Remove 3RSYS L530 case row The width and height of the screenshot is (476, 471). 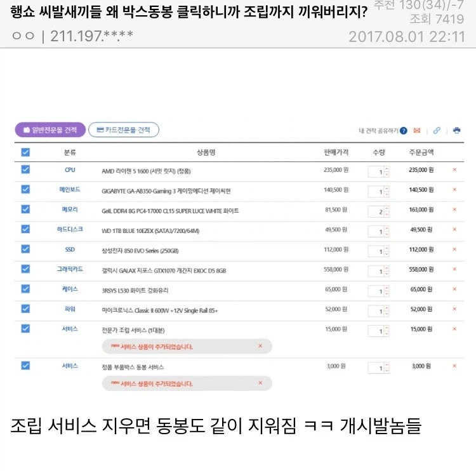(x=454, y=289)
